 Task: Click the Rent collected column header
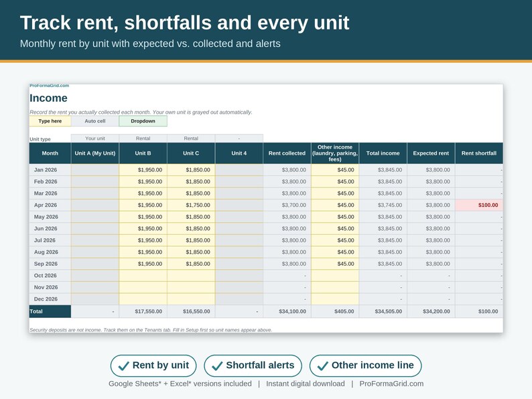[x=287, y=153]
